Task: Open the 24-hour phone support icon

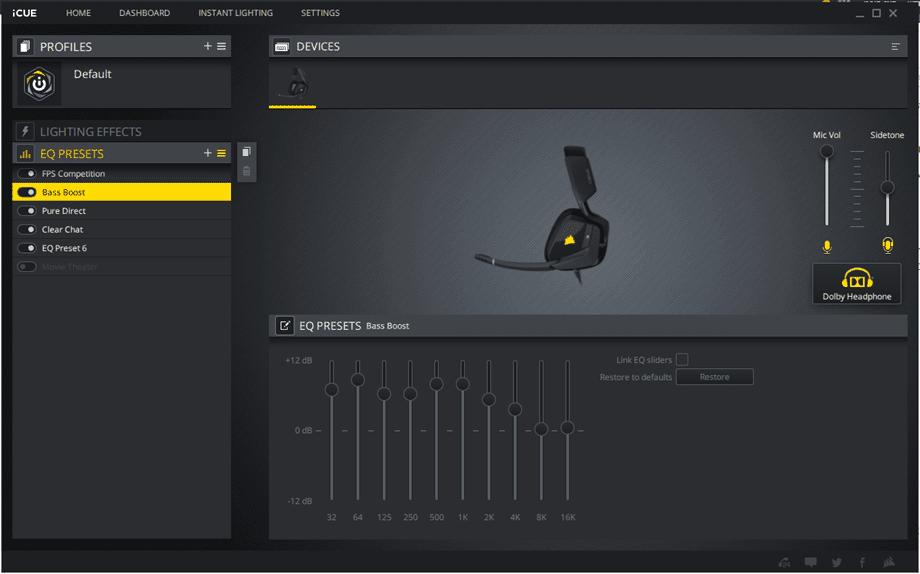Action: point(784,562)
